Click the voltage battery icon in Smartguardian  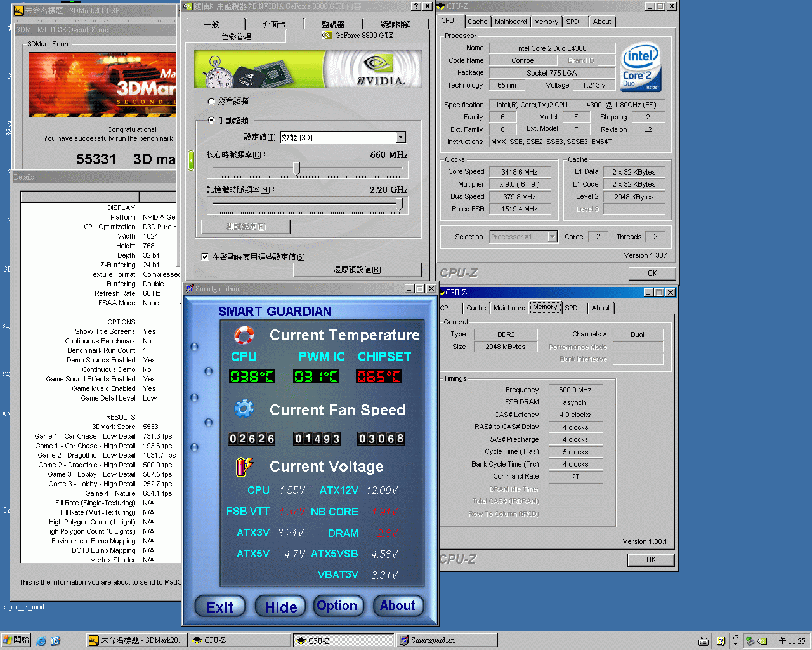[244, 467]
